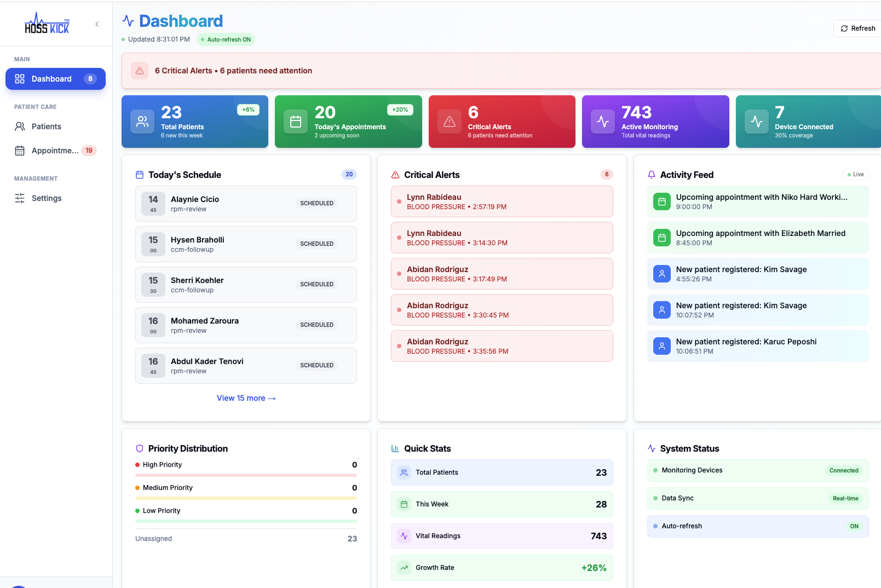Open Lynn Rabideau's blood pressure alert
Image resolution: width=881 pixels, height=588 pixels.
(x=501, y=201)
